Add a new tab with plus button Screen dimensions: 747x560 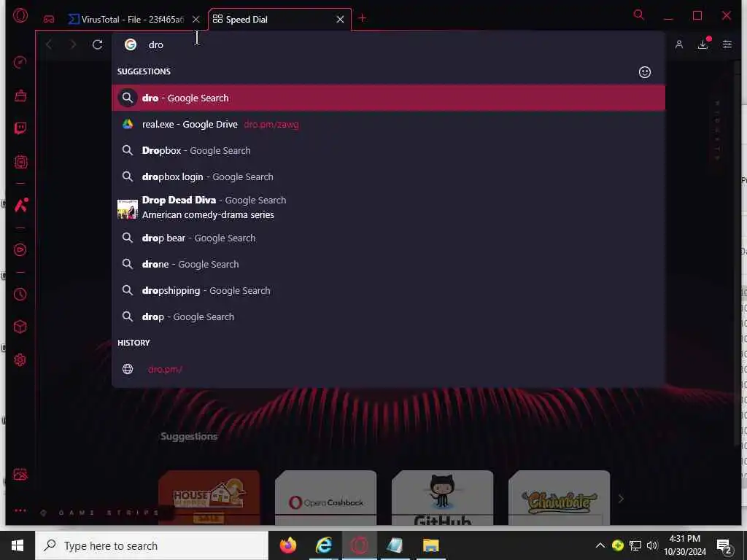362,18
